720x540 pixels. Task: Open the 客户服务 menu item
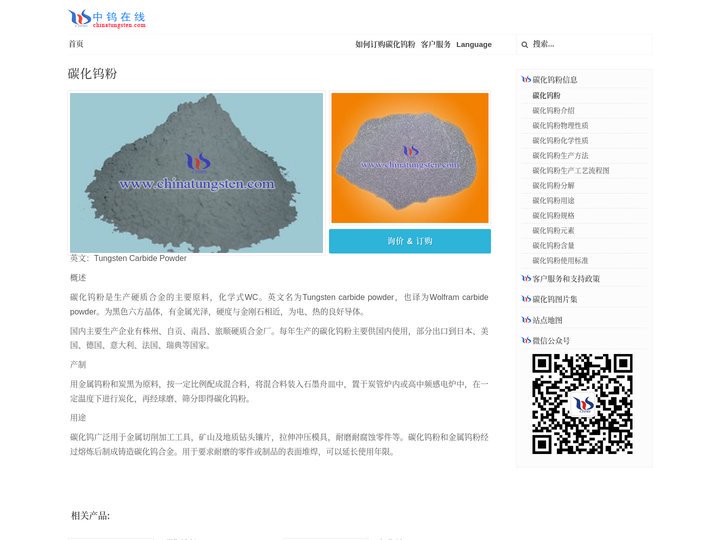click(436, 44)
